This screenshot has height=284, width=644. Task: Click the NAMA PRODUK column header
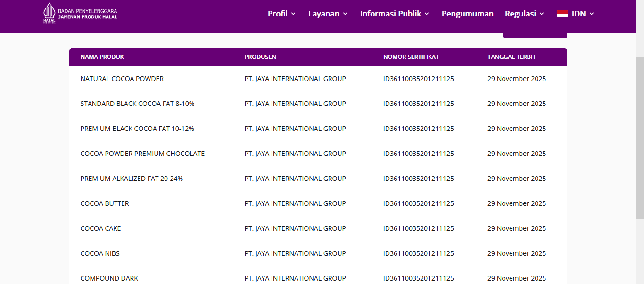(x=102, y=57)
